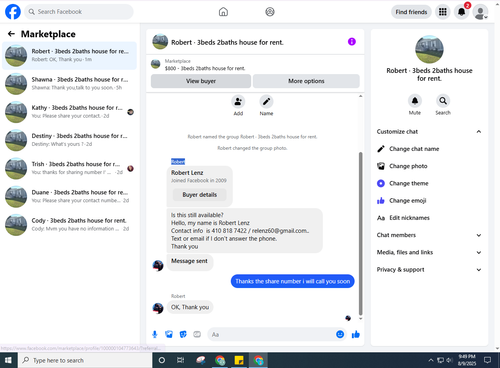The width and height of the screenshot is (500, 368).
Task: Click the Buyer details button
Action: (200, 195)
